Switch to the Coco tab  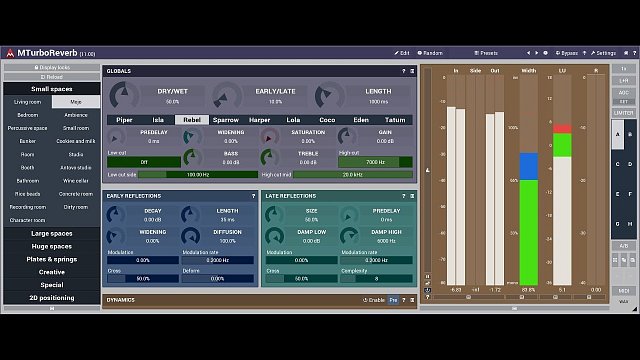point(327,120)
